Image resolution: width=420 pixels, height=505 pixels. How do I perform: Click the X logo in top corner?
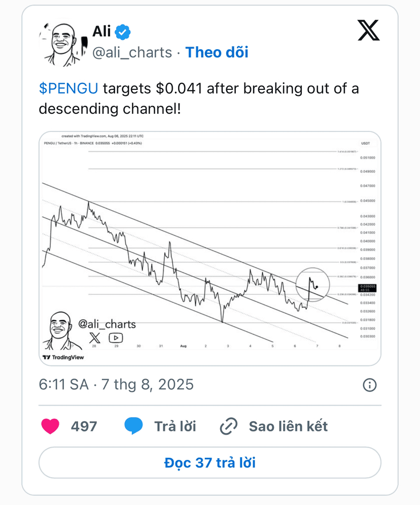[368, 30]
